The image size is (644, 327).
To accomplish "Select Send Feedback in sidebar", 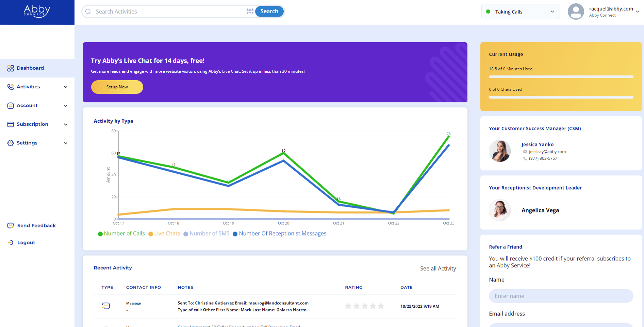I will 36,225.
